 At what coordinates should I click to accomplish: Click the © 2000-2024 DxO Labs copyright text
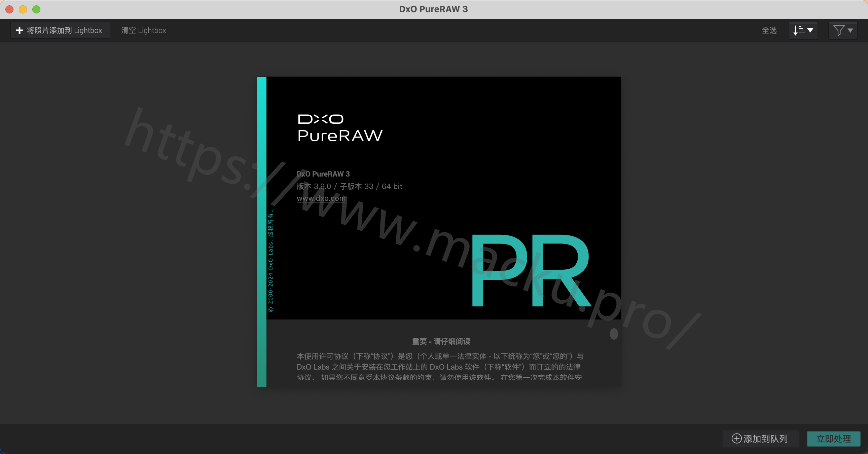click(270, 261)
